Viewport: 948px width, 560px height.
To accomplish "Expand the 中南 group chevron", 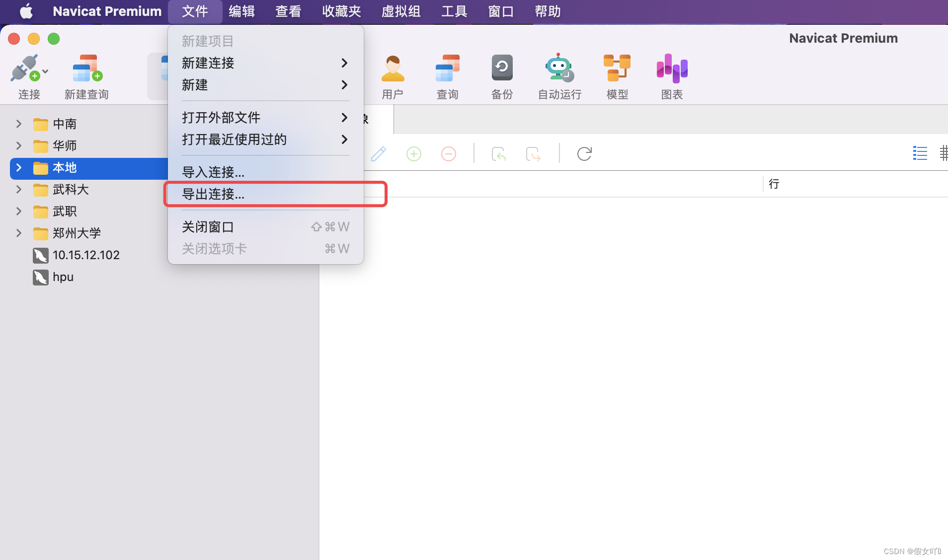I will [x=19, y=124].
